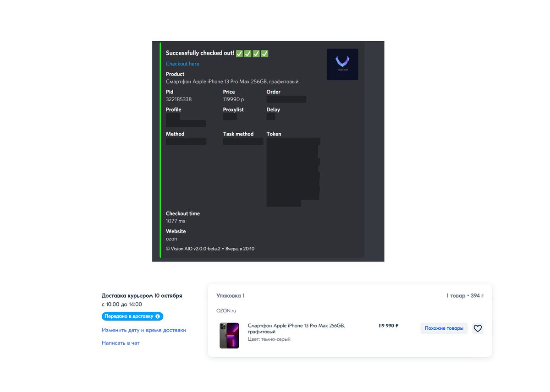Open 'Написать в чат' link
550x392 pixels.
click(121, 343)
